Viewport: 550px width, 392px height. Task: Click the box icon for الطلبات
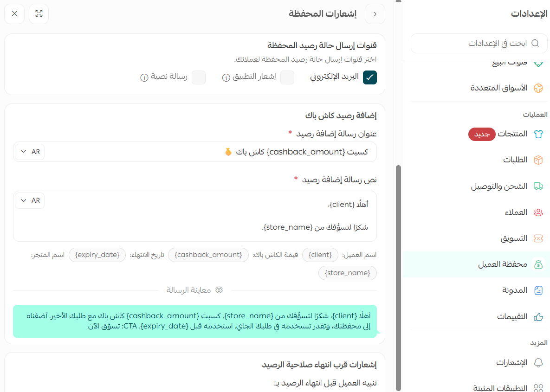538,160
